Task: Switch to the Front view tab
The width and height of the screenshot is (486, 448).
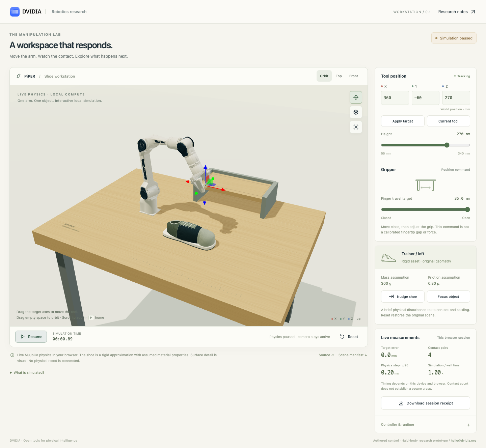Action: [353, 76]
